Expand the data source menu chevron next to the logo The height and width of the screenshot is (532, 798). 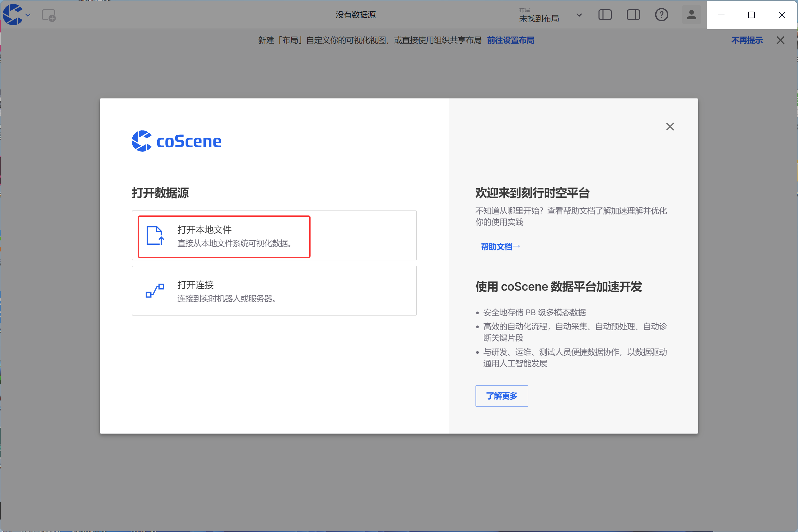28,15
